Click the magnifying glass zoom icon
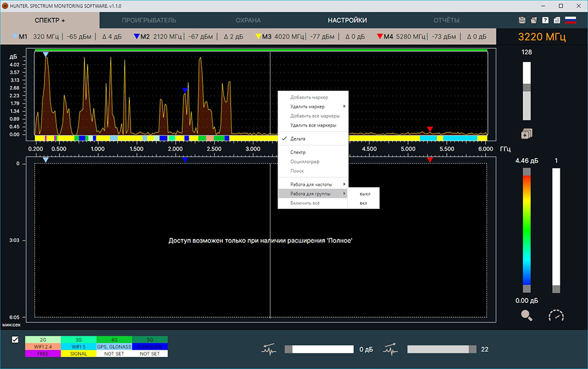 526,315
